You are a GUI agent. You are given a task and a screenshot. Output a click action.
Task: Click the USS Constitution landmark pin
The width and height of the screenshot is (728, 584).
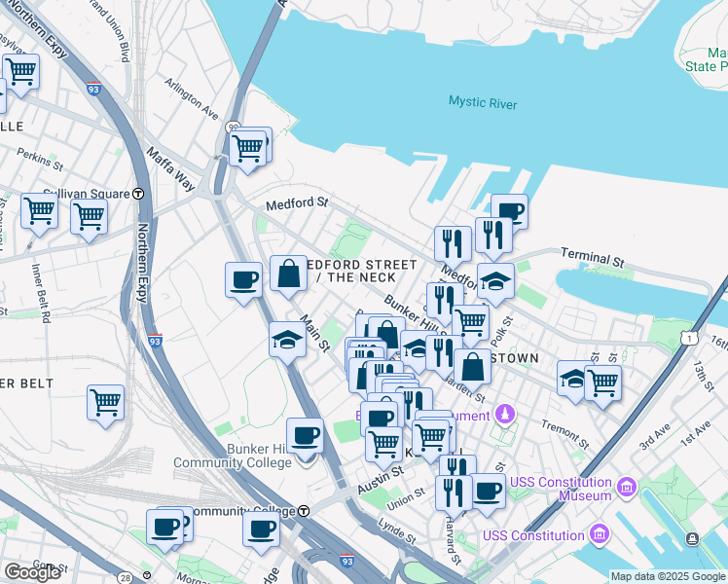click(600, 534)
